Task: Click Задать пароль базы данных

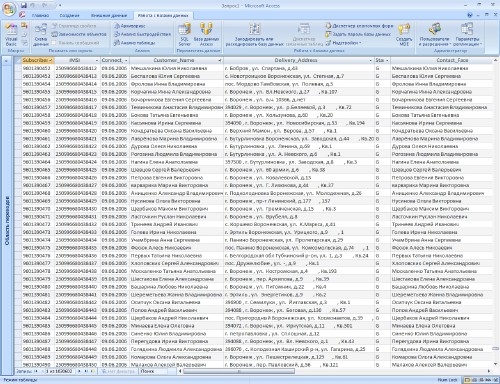Action: [x=358, y=34]
